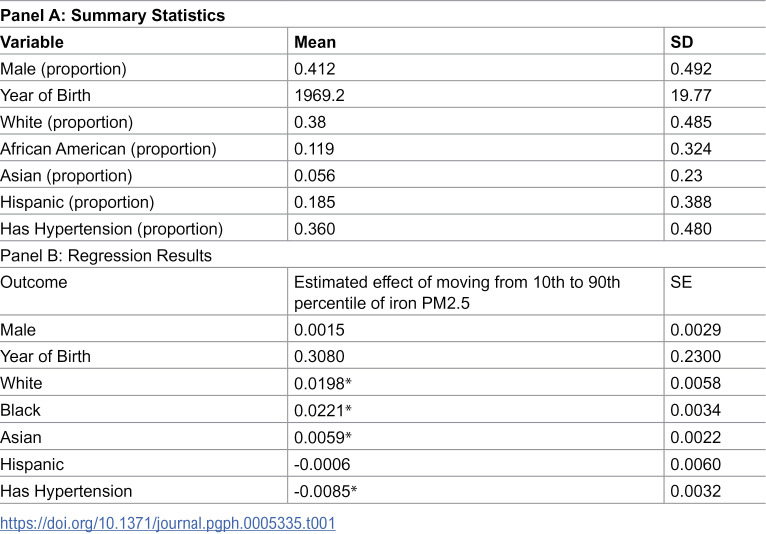Viewport: 766px width, 534px height.
Task: Select the Male (proportion) row label
Action: tap(63, 69)
